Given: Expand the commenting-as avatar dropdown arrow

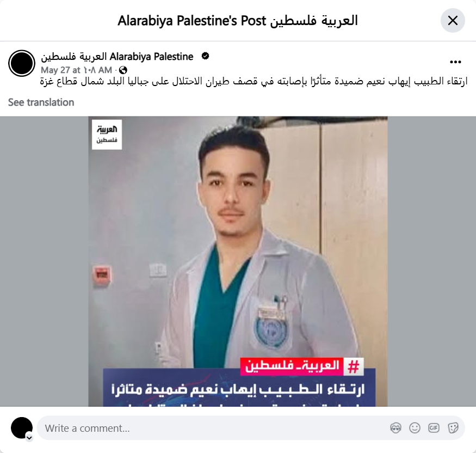Looking at the screenshot, I should 29,438.
